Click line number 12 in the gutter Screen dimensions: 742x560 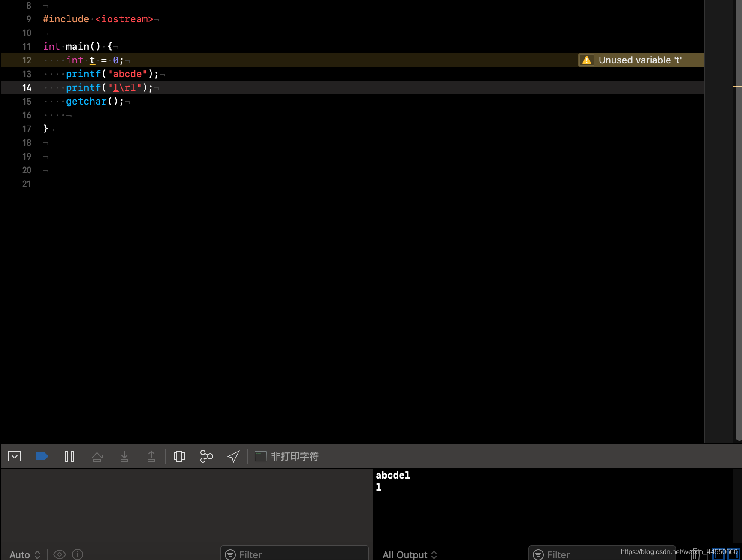point(27,60)
